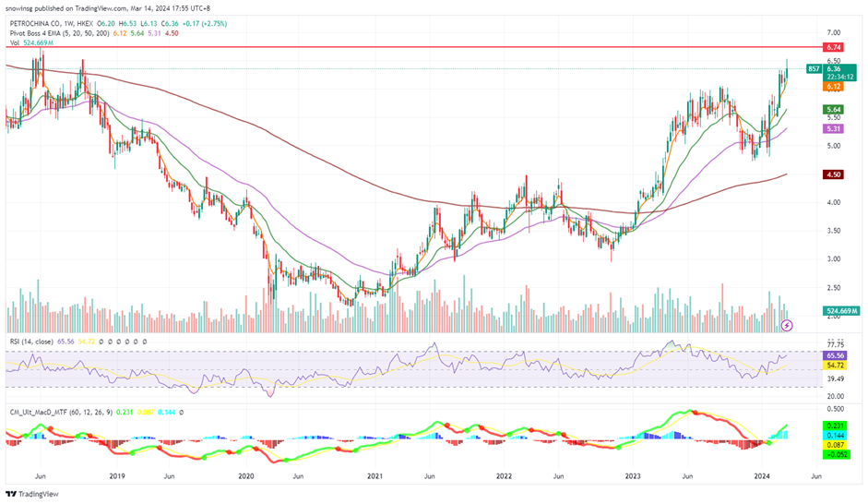
Task: Click the red 6.74 price line label
Action: click(834, 48)
